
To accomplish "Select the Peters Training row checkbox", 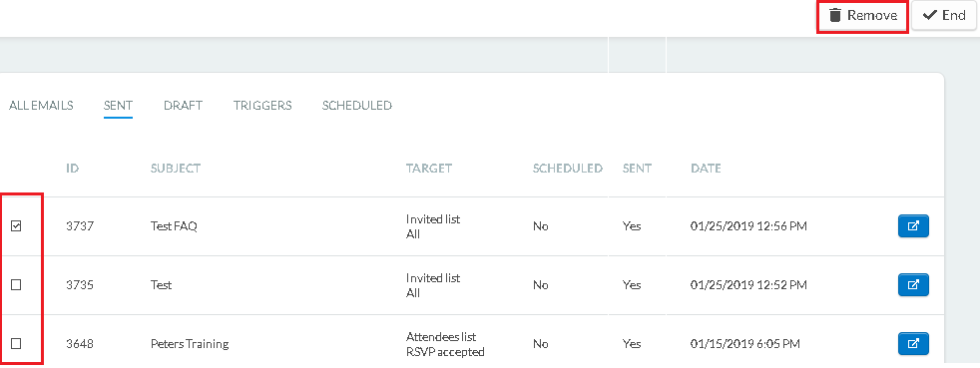I will click(x=16, y=344).
